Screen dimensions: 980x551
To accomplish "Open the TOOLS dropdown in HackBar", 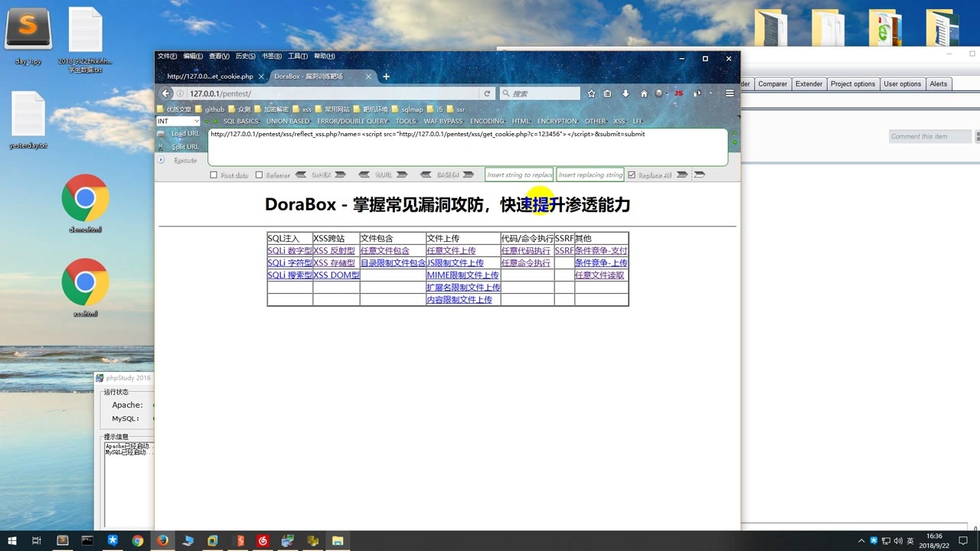I will (406, 121).
